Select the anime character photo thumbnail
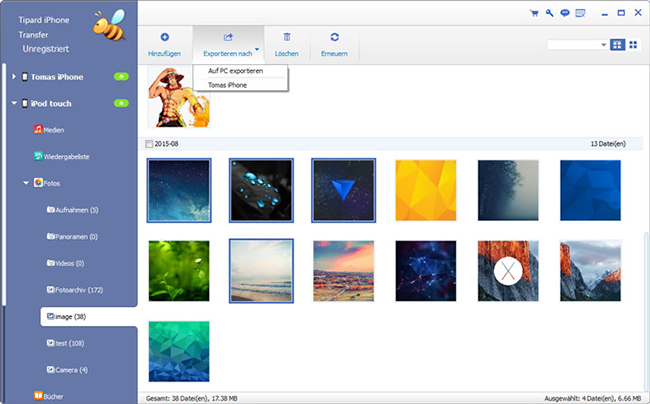 179,98
